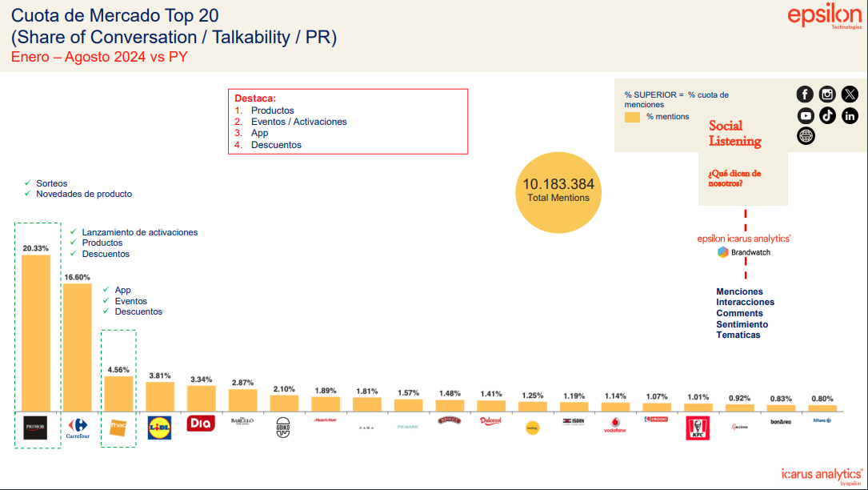Select the Barceló logo
This screenshot has width=868, height=490.
242,421
